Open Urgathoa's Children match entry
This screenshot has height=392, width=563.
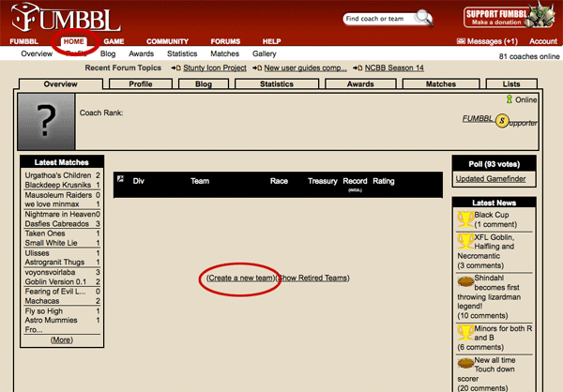pyautogui.click(x=58, y=175)
